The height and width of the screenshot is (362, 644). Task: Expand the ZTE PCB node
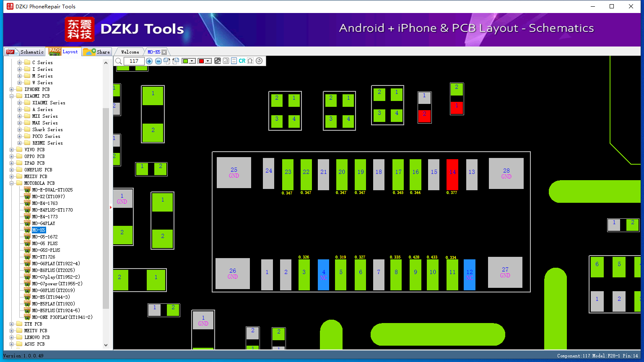click(12, 324)
